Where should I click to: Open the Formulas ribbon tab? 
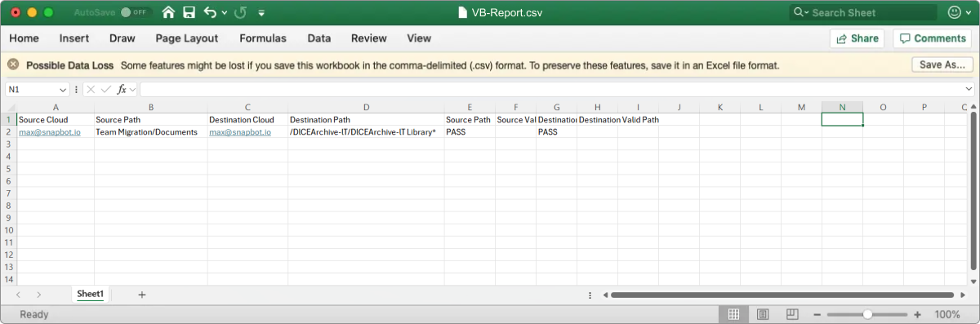pyautogui.click(x=263, y=38)
